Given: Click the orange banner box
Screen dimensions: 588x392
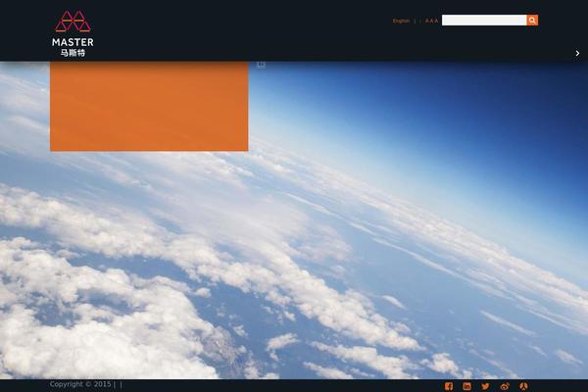Looking at the screenshot, I should (149, 107).
